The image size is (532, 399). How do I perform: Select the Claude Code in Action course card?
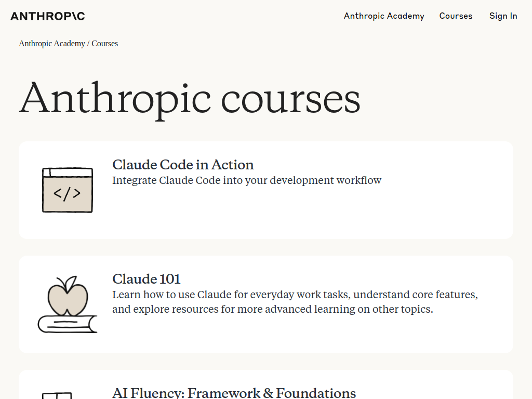[266, 190]
